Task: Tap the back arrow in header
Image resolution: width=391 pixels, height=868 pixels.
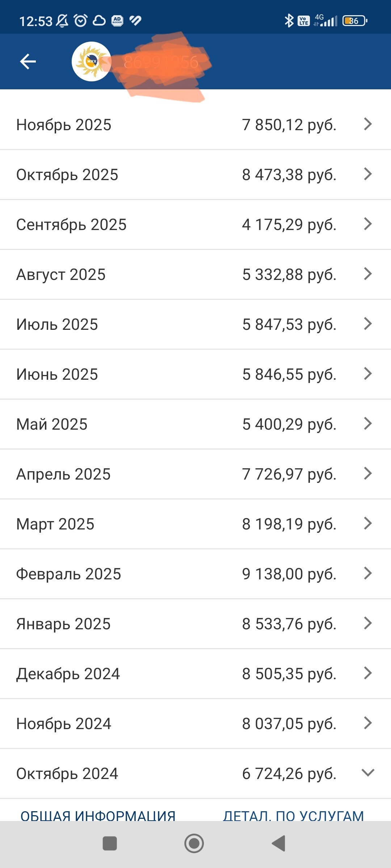Action: (x=28, y=61)
